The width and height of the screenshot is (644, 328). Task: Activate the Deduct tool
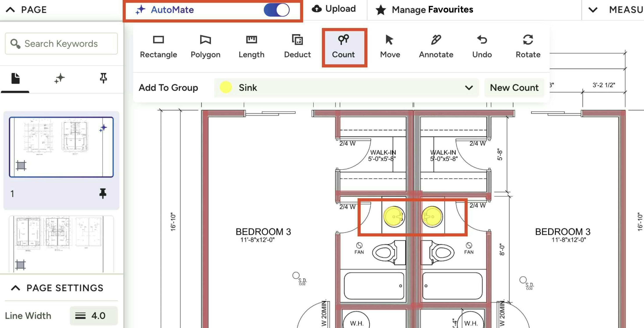coord(297,47)
